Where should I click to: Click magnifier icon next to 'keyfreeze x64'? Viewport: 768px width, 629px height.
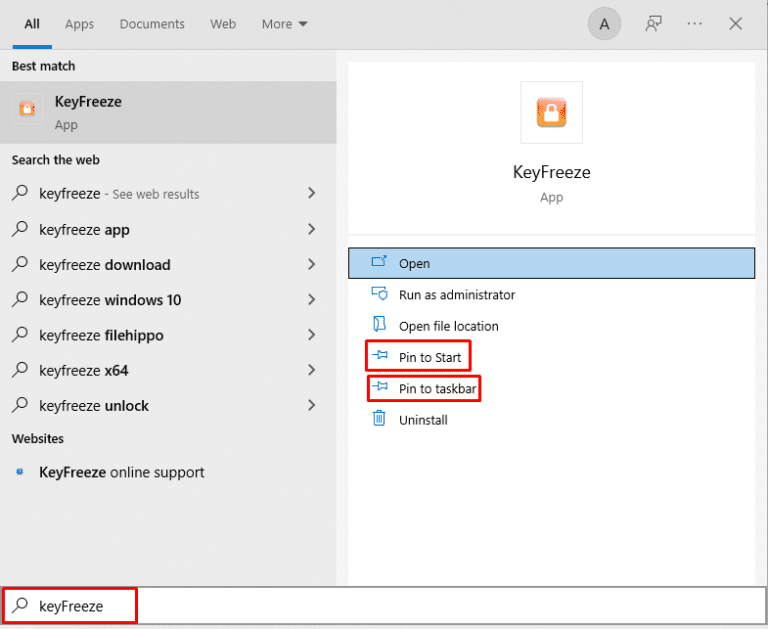[20, 370]
